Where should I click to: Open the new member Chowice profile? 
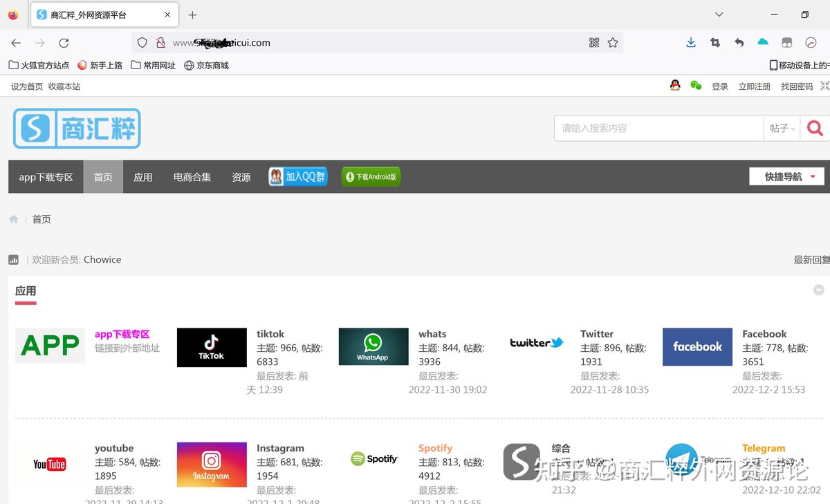102,259
